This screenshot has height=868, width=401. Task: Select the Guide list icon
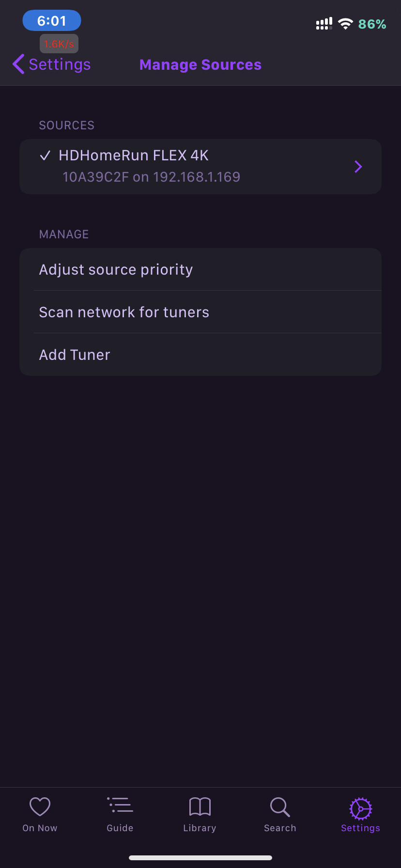(x=120, y=805)
